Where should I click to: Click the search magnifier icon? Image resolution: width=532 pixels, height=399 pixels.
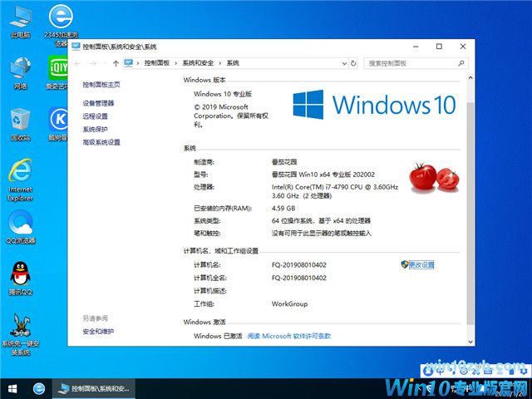[461, 63]
